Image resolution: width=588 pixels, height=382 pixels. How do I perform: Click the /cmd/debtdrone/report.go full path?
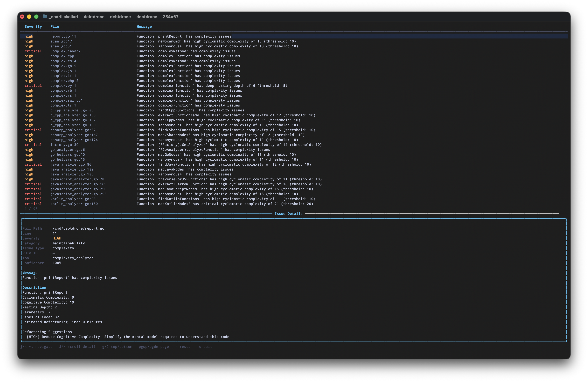tap(78, 228)
